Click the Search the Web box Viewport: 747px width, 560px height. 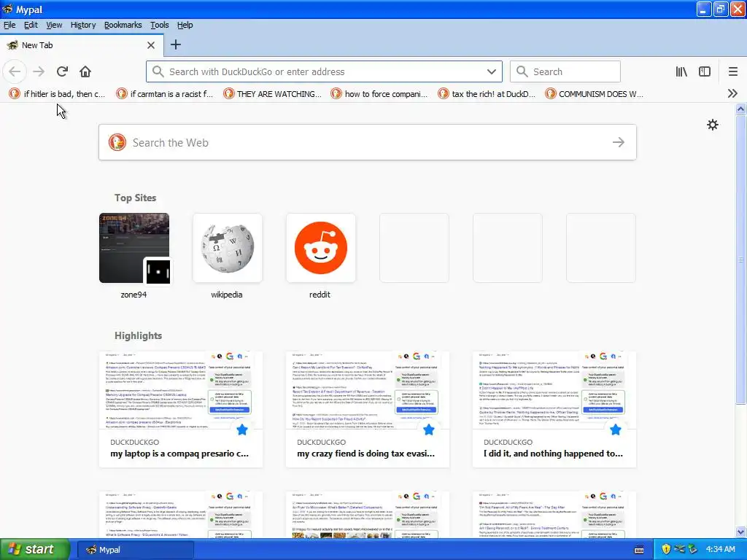point(368,142)
